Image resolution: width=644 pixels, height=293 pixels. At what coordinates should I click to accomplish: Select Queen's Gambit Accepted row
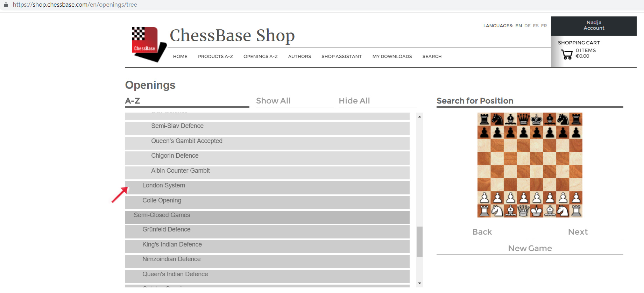click(267, 143)
